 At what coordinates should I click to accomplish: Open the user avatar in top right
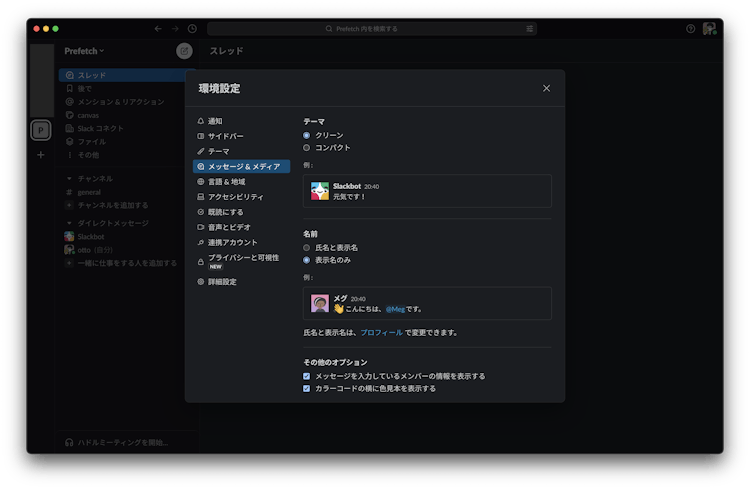pos(709,29)
